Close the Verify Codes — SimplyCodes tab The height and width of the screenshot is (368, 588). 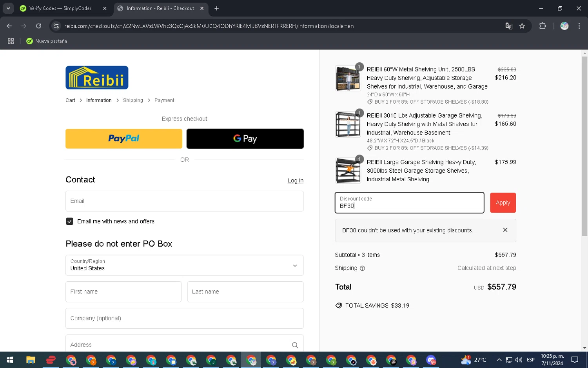[x=105, y=8]
